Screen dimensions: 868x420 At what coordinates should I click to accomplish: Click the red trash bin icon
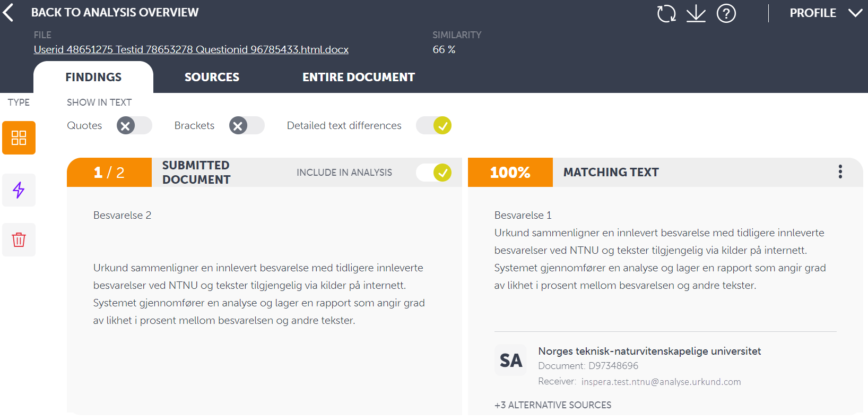coord(19,240)
